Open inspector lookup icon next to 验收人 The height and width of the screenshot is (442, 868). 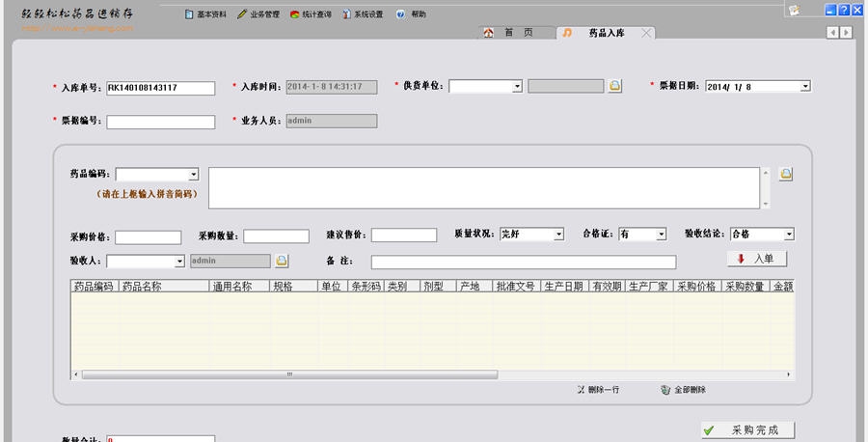pos(282,261)
